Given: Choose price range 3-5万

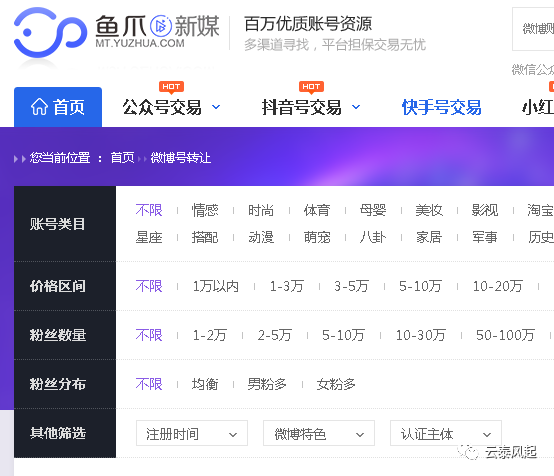Looking at the screenshot, I should pos(352,286).
